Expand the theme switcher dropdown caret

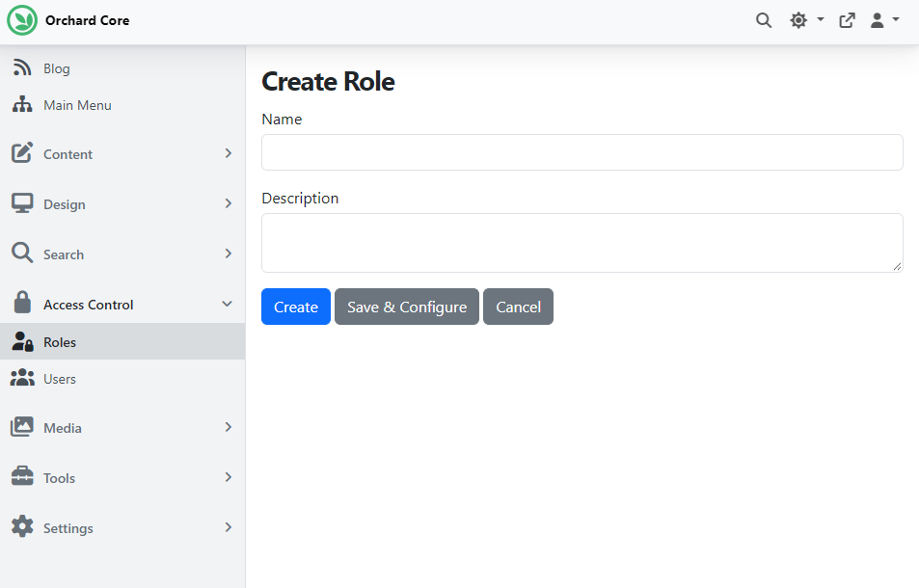click(821, 19)
